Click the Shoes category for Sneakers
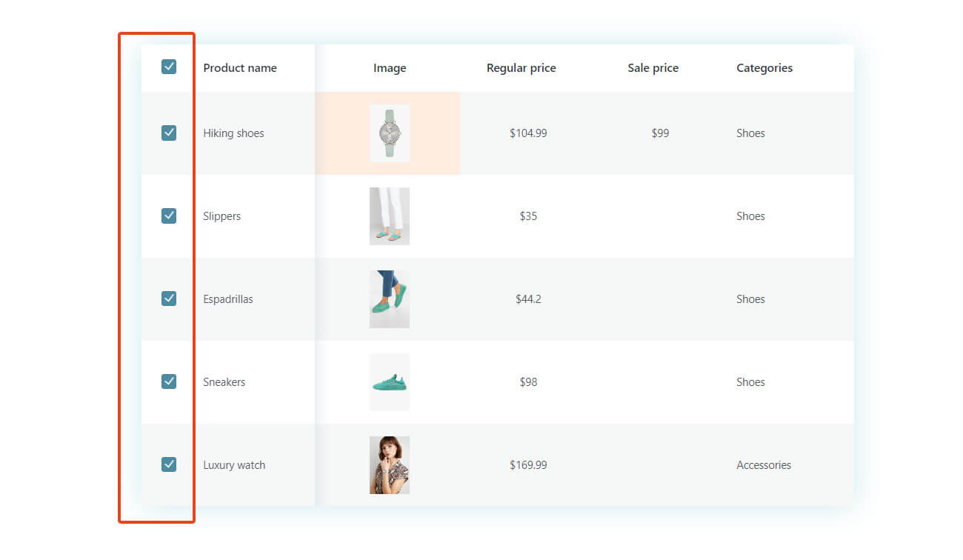Viewport: 963px width, 560px height. (750, 382)
